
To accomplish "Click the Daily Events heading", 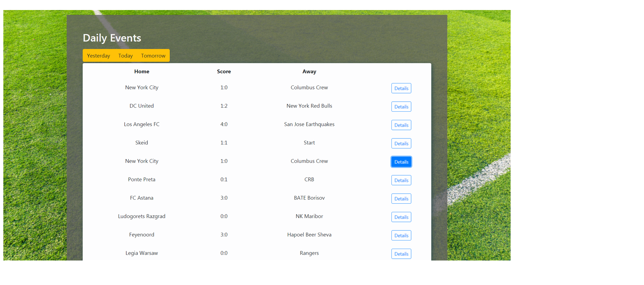I will coord(112,38).
